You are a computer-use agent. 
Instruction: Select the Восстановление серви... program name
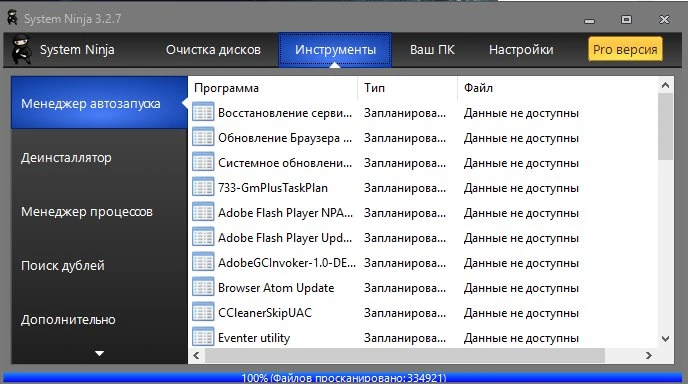(x=285, y=113)
